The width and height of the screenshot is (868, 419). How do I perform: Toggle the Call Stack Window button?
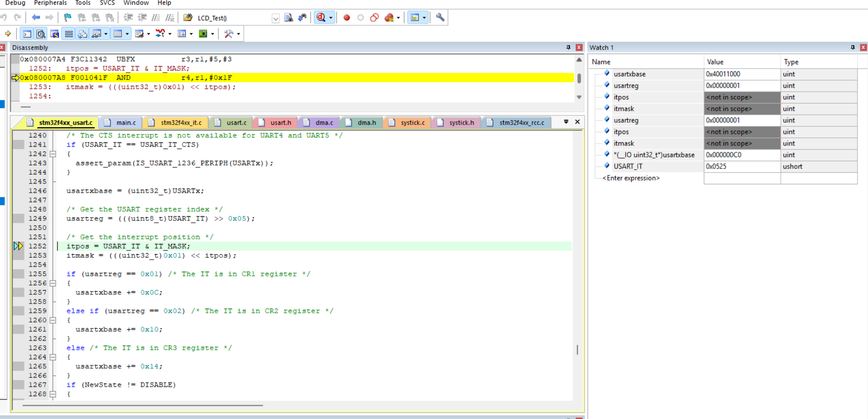click(x=82, y=34)
